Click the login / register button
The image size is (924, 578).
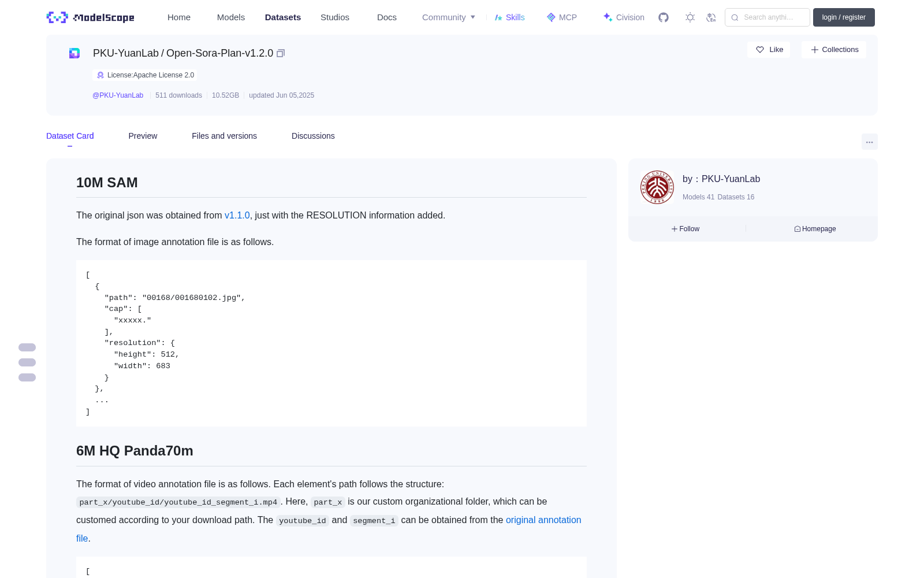(844, 17)
